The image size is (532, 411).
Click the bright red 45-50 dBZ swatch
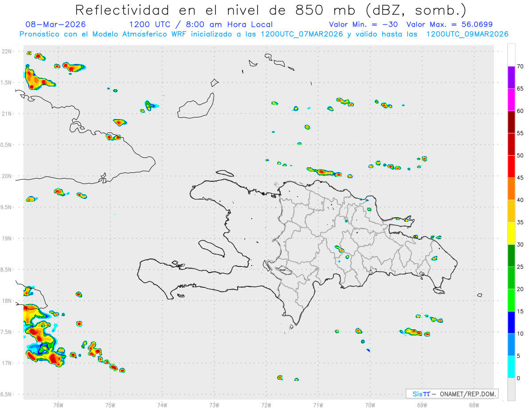coord(511,167)
